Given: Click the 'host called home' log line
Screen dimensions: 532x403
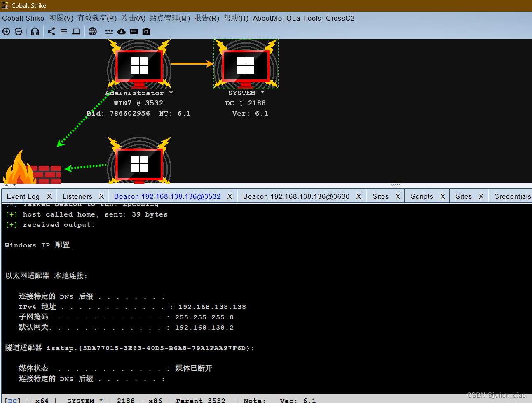Looking at the screenshot, I should click(87, 214).
